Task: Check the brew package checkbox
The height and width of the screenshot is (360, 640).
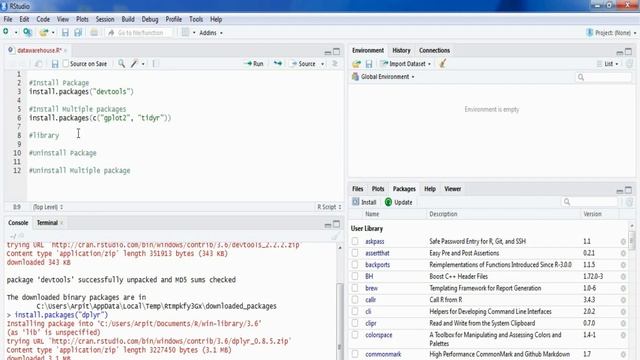Action: (355, 288)
